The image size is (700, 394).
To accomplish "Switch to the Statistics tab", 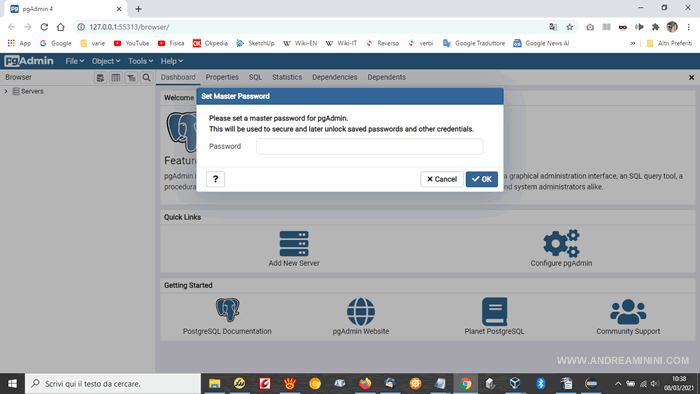I will point(287,77).
